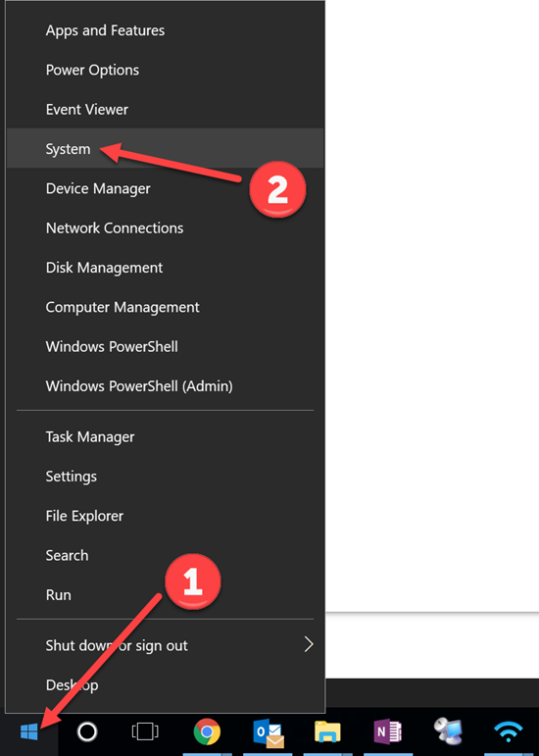Open Settings from the menu
Screen dimensions: 539x756
pyautogui.click(x=166, y=477)
